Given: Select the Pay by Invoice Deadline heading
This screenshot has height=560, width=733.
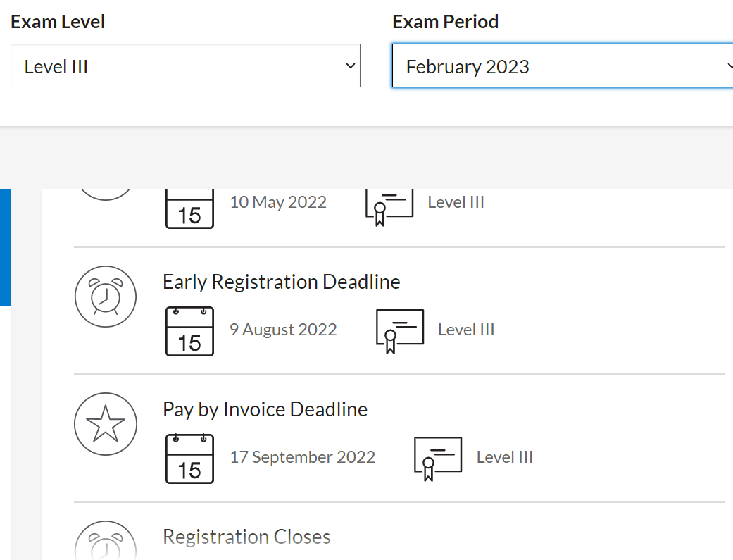Looking at the screenshot, I should [x=265, y=409].
